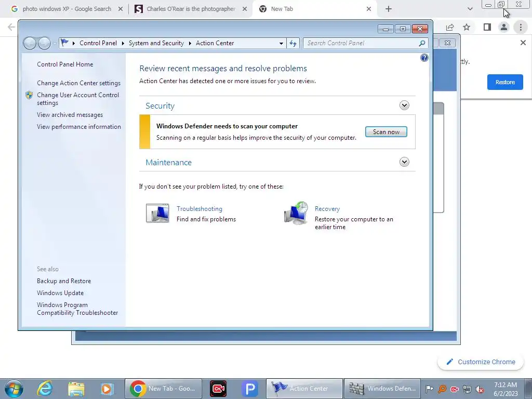
Task: Open Windows Update link
Action: (x=60, y=293)
